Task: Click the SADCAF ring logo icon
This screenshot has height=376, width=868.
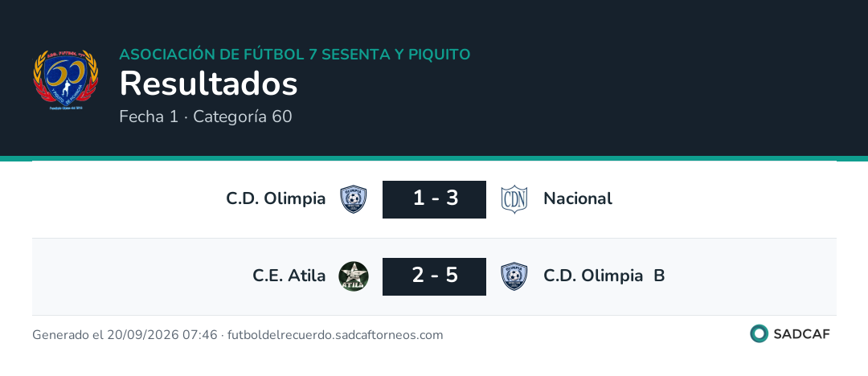Action: click(759, 334)
